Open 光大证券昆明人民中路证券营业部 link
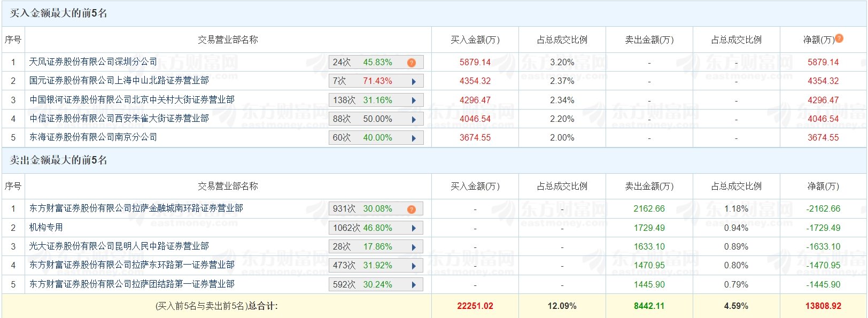This screenshot has width=868, height=318. tap(119, 246)
